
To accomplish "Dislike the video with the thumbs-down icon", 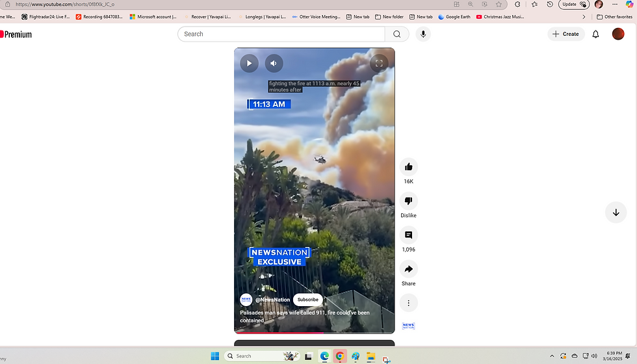I will [x=408, y=201].
